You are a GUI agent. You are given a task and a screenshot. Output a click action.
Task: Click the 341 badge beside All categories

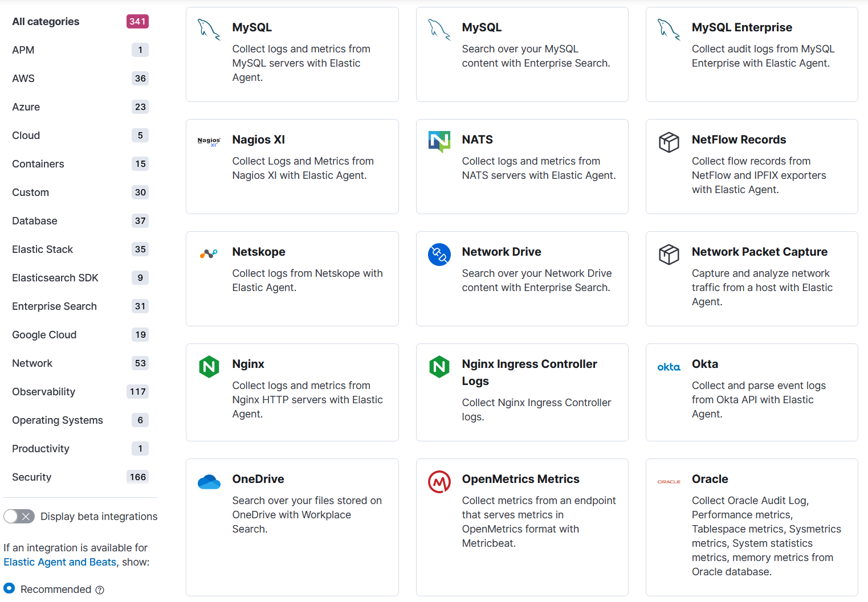click(137, 22)
